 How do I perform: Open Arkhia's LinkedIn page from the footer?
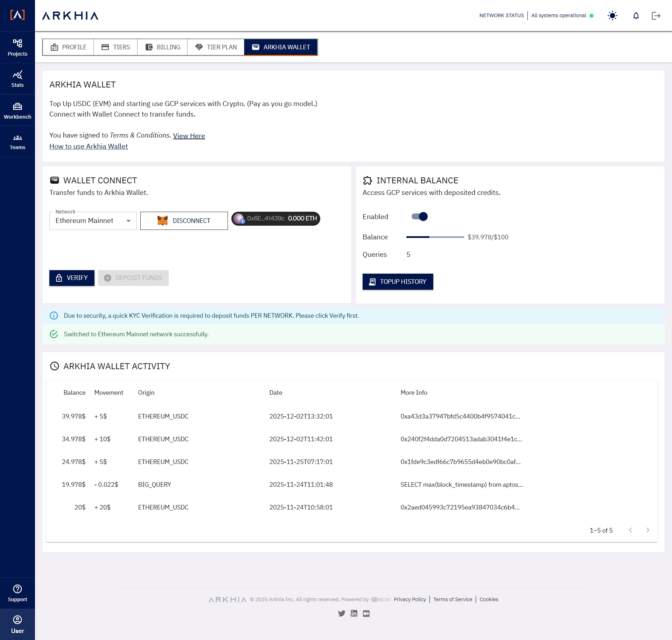354,613
